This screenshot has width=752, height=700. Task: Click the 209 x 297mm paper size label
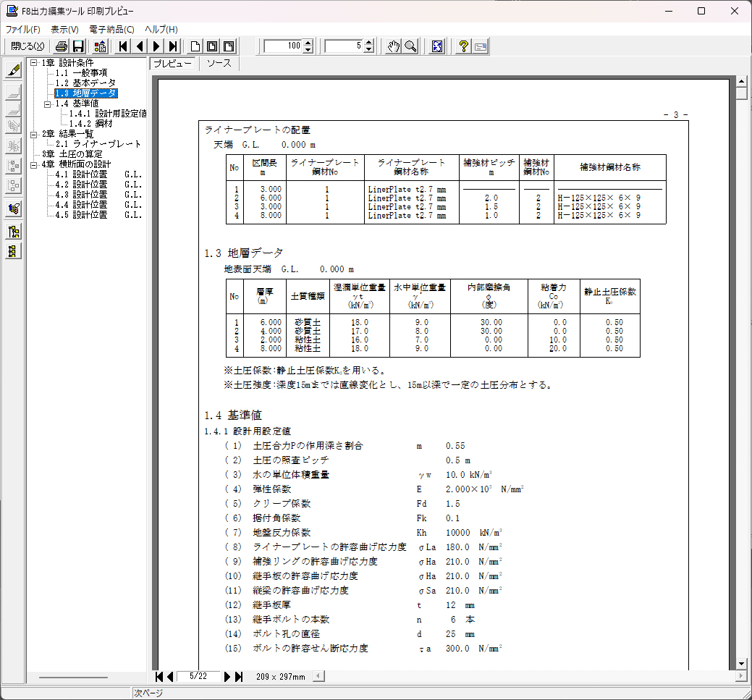(281, 677)
